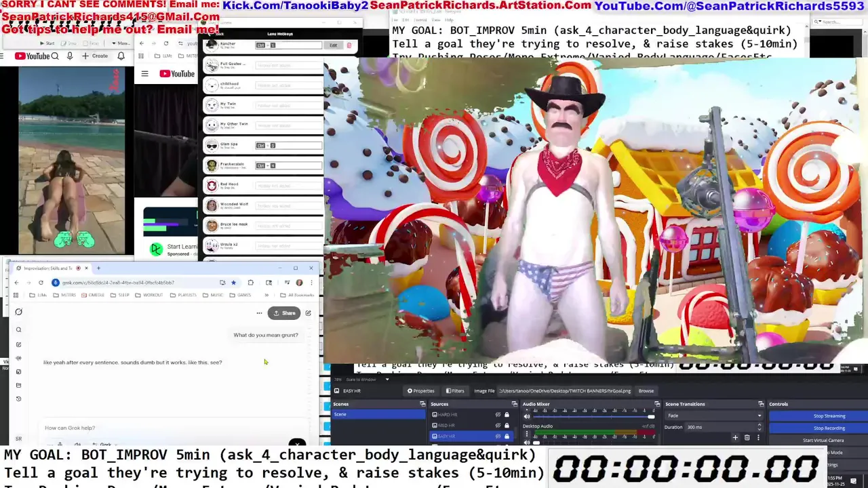868x488 pixels.
Task: Open the Chrome profile avatar
Action: (299, 283)
